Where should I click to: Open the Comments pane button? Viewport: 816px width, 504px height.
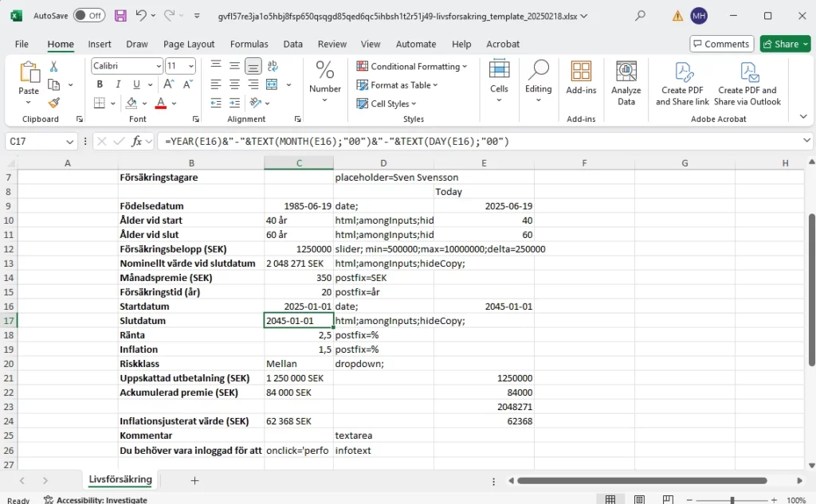click(721, 44)
